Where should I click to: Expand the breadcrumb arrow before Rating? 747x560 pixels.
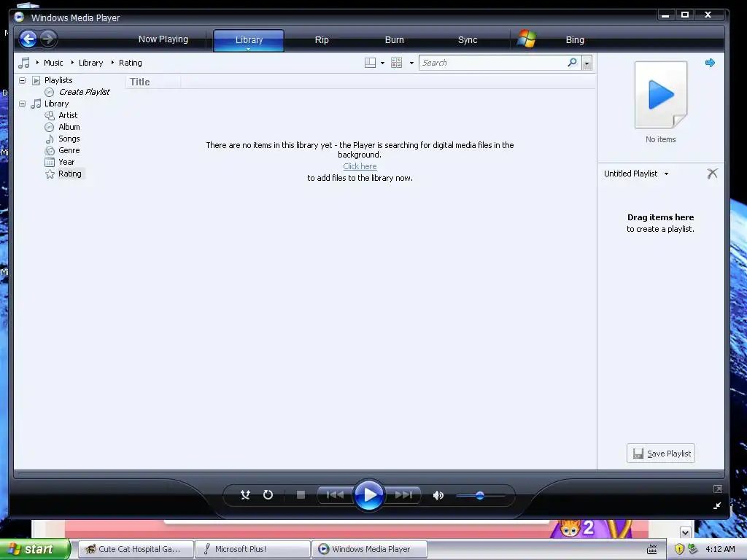(112, 63)
